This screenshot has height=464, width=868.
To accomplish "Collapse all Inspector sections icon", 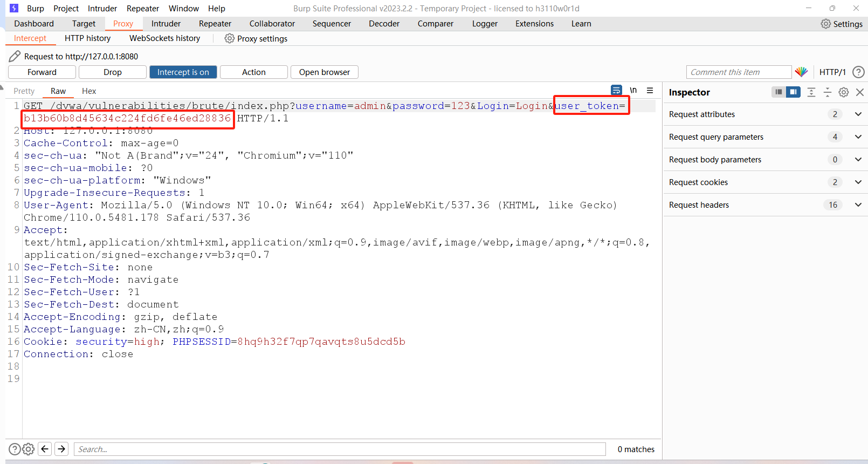I will pos(828,92).
